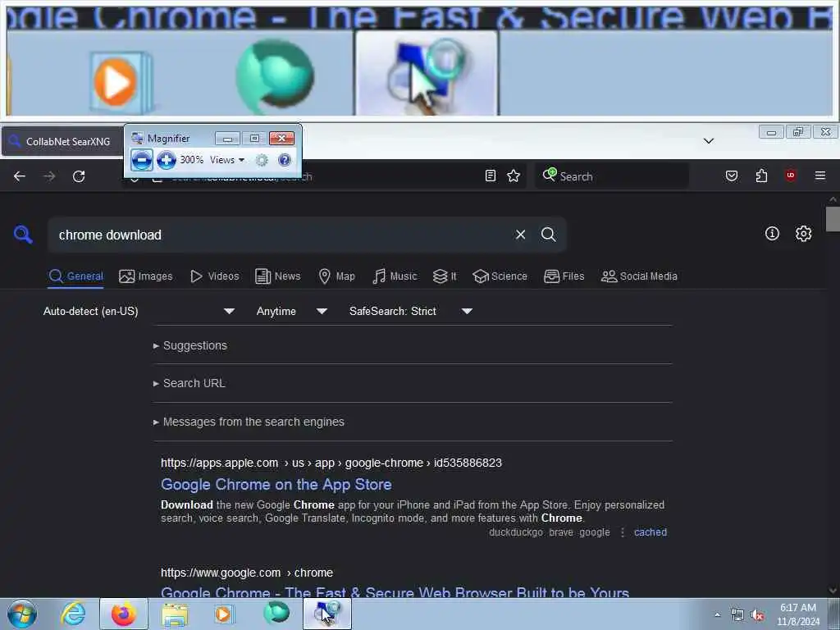Viewport: 840px width, 630px height.
Task: Click the SearXNG logo magnifier
Action: click(x=23, y=235)
